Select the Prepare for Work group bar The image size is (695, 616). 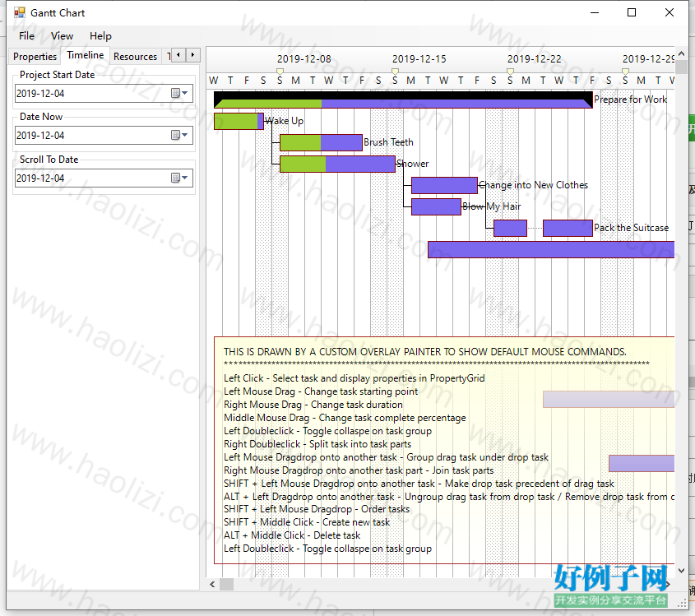[403, 100]
